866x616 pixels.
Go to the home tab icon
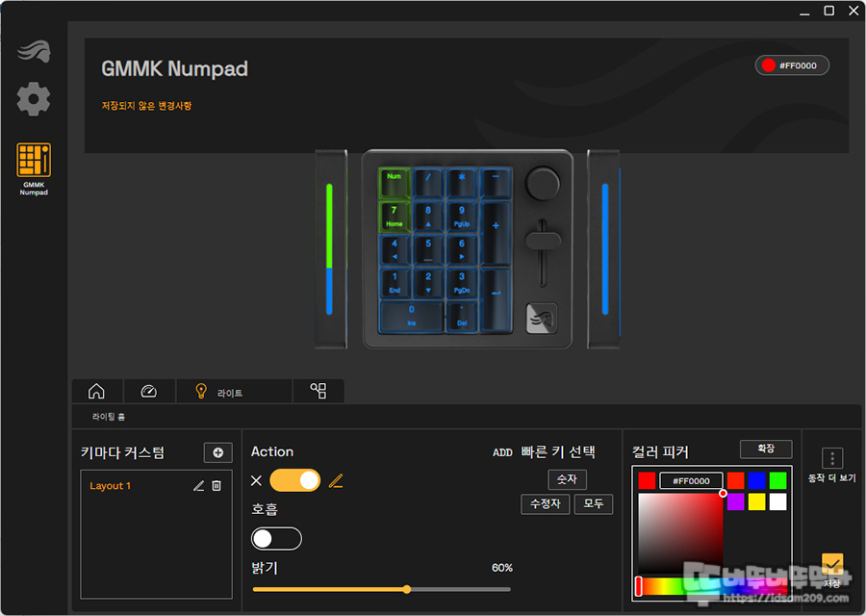[x=96, y=391]
